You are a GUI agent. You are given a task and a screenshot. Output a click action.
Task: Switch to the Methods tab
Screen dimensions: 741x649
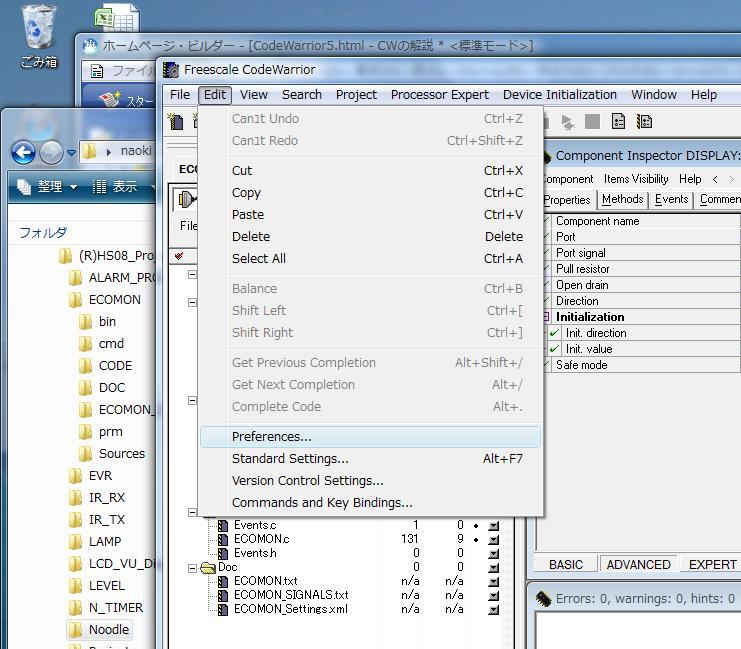coord(622,199)
